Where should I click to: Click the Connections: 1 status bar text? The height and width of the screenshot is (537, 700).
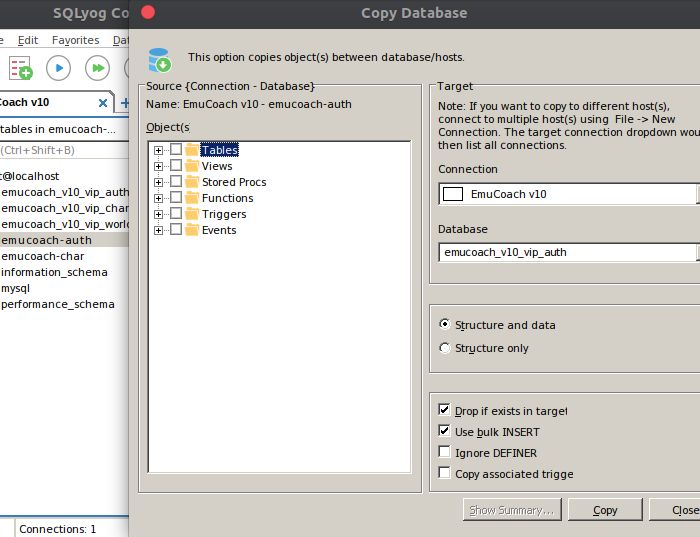point(57,529)
